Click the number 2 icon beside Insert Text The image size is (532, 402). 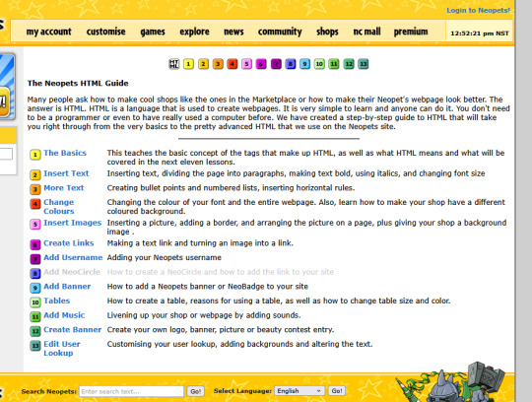35,174
